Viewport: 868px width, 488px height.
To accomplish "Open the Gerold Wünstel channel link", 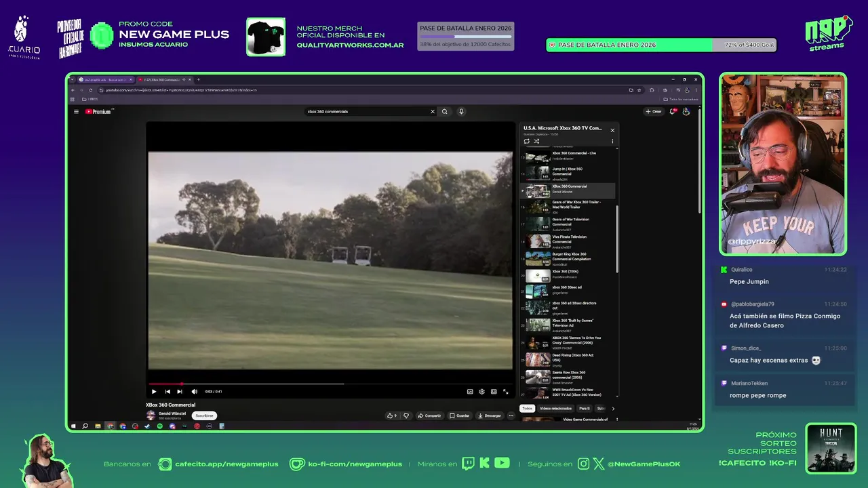I will (172, 413).
